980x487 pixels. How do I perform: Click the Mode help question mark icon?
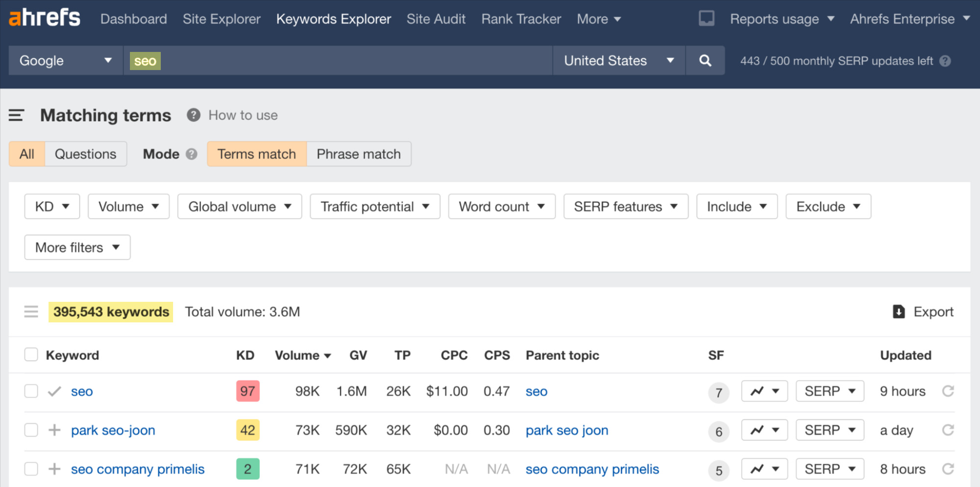[x=192, y=154]
